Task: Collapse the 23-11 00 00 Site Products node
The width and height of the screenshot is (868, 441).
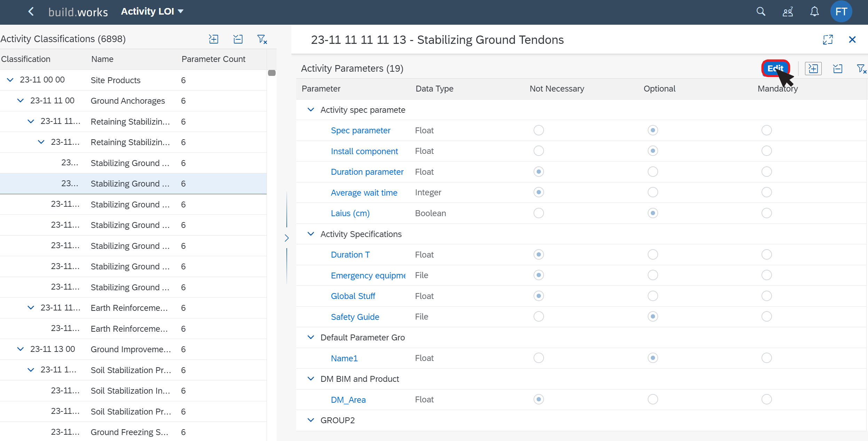Action: (x=10, y=80)
